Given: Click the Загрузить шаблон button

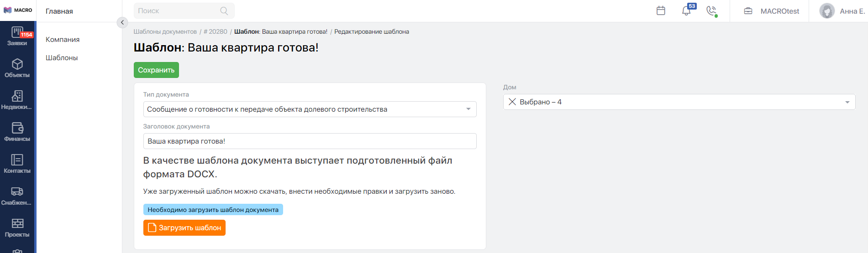Looking at the screenshot, I should (x=184, y=228).
